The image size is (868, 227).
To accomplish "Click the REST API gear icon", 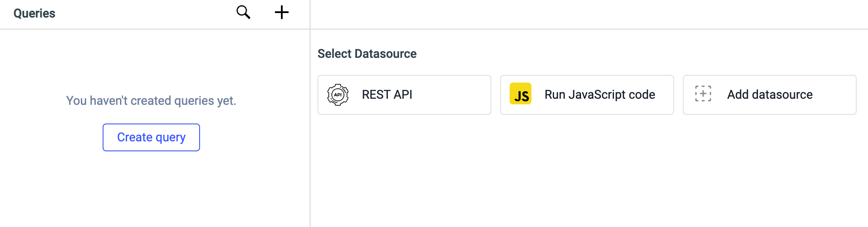I will (x=338, y=95).
